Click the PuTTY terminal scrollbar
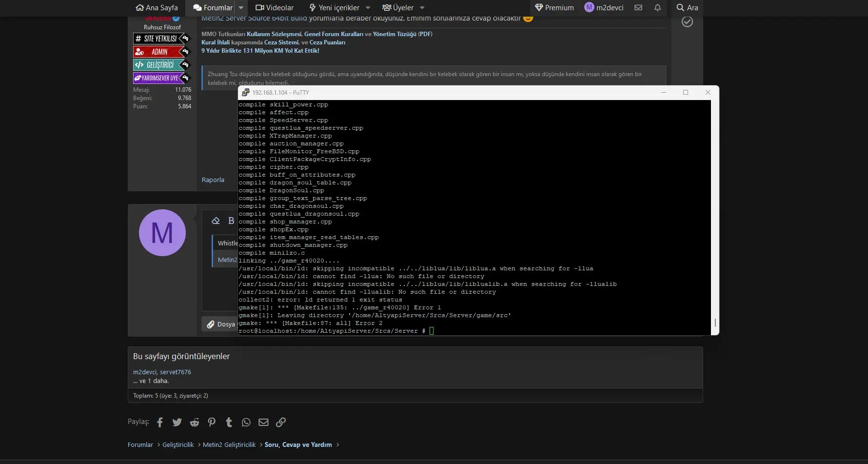 click(715, 323)
